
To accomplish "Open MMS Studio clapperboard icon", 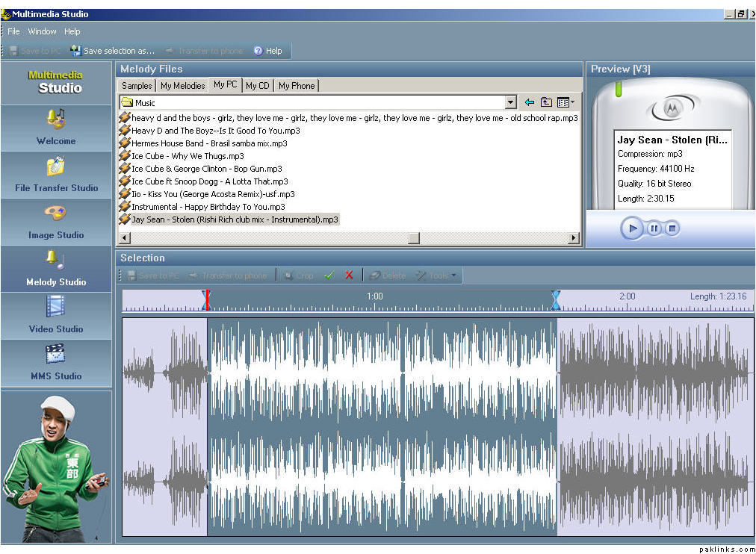I will point(56,354).
